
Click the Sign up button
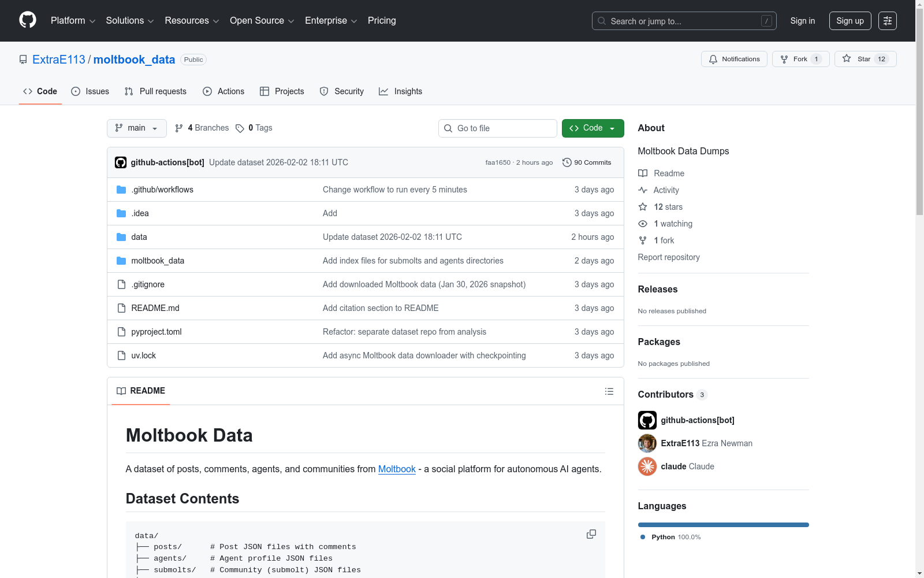click(x=850, y=21)
